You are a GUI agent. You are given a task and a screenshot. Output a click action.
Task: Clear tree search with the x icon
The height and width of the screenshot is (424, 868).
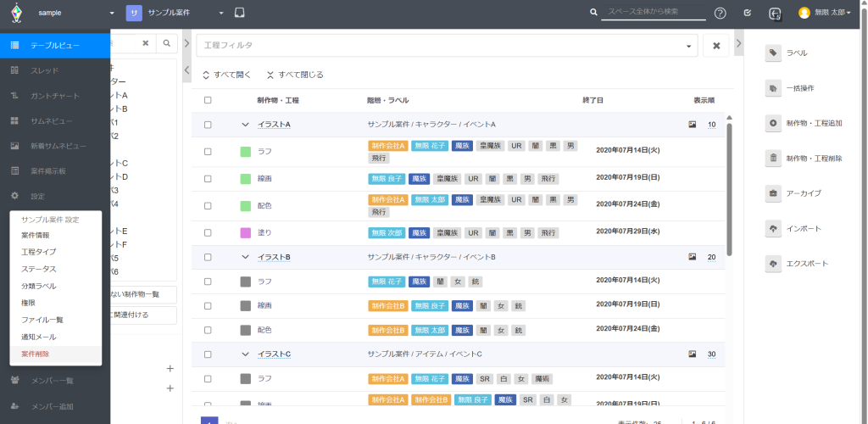click(146, 43)
